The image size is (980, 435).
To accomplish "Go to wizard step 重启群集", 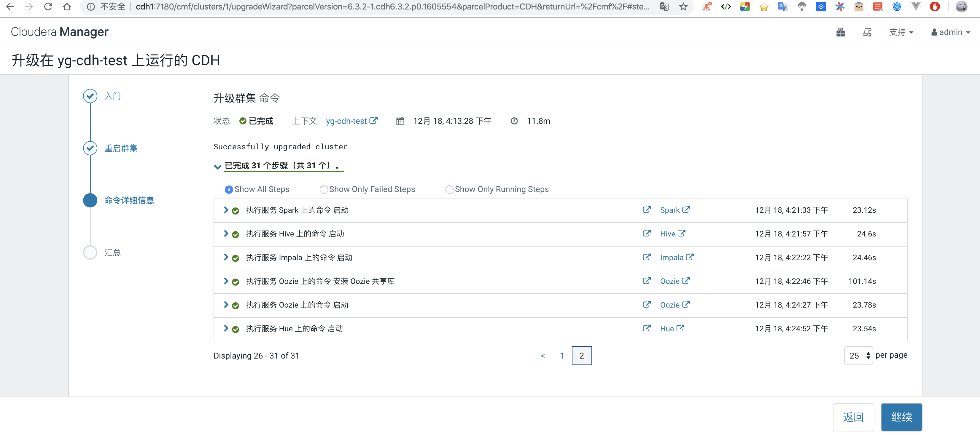I will point(121,148).
